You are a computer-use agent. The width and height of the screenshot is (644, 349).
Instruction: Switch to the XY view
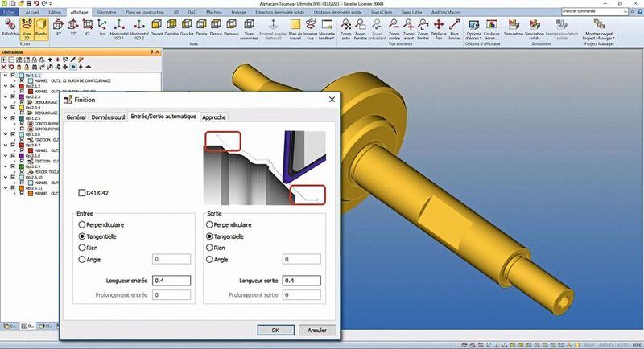coord(58,27)
